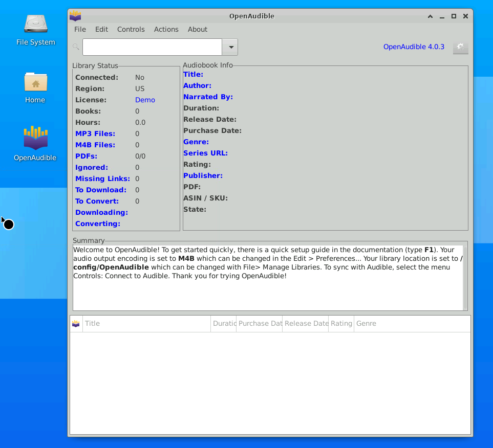This screenshot has height=448, width=493.
Task: Click the Downloading link
Action: point(101,212)
